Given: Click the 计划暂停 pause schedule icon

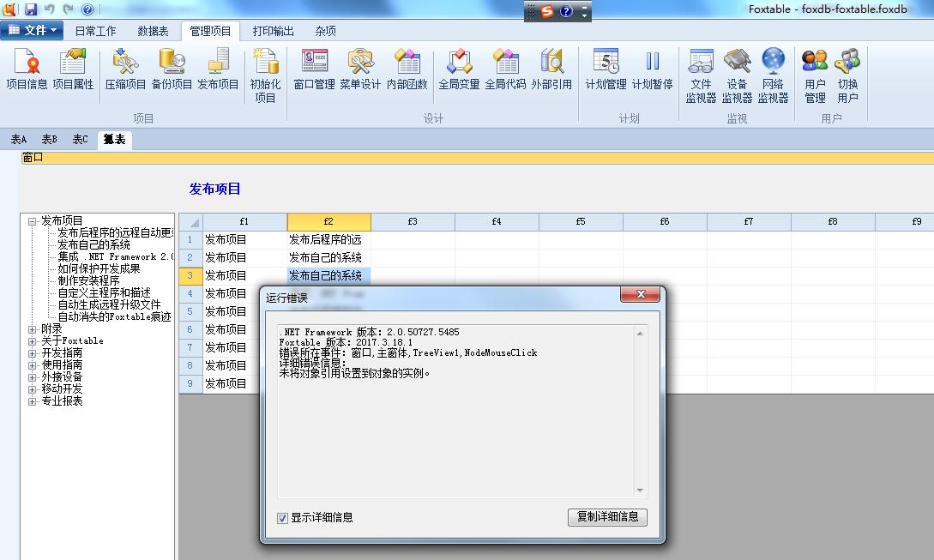Looking at the screenshot, I should pos(652,69).
